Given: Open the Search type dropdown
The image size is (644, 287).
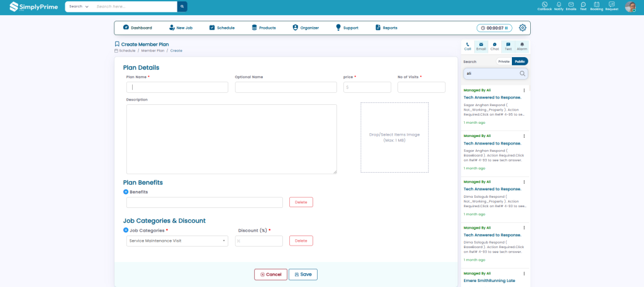Looking at the screenshot, I should tap(79, 6).
